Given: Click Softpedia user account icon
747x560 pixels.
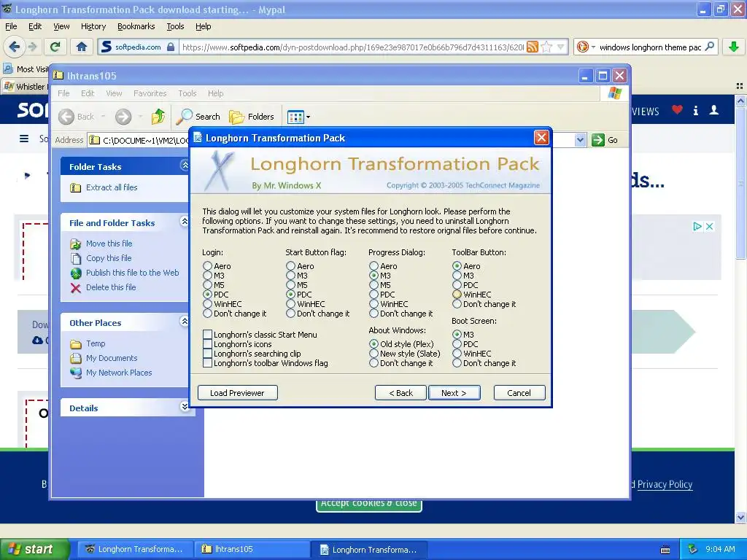Looking at the screenshot, I should (x=714, y=110).
